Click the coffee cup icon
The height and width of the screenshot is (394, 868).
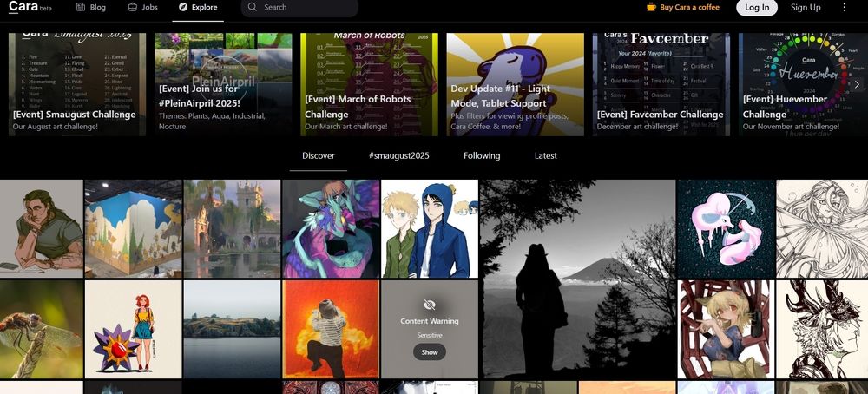tap(652, 7)
